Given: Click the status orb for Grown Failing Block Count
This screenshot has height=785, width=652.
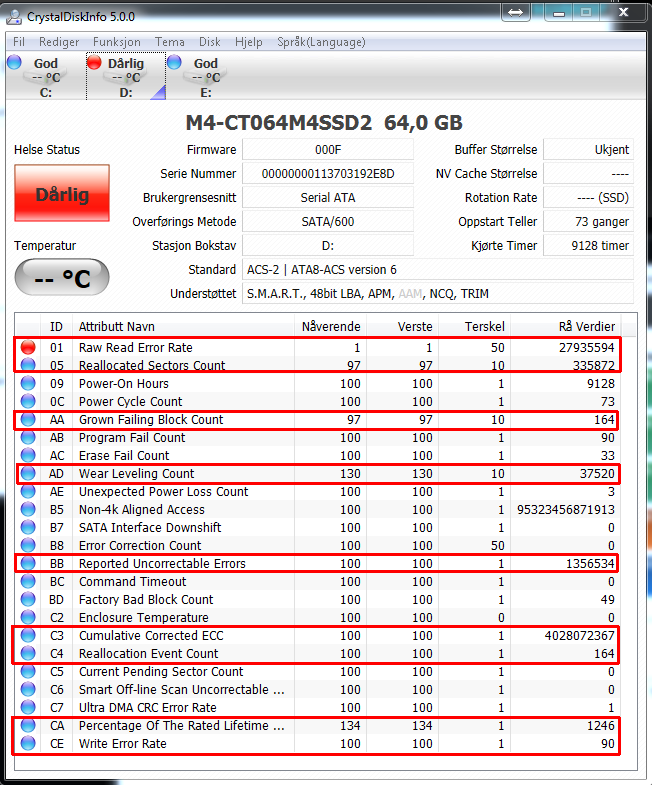Looking at the screenshot, I should [x=28, y=419].
